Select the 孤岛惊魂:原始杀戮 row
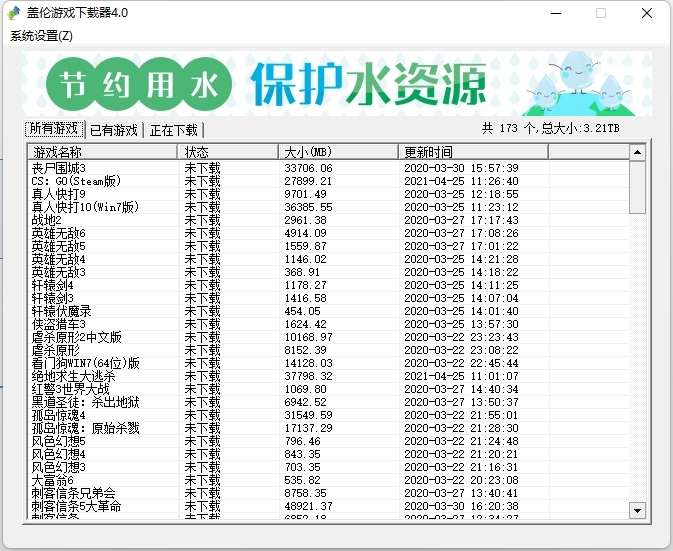Image resolution: width=673 pixels, height=551 pixels. [x=328, y=428]
